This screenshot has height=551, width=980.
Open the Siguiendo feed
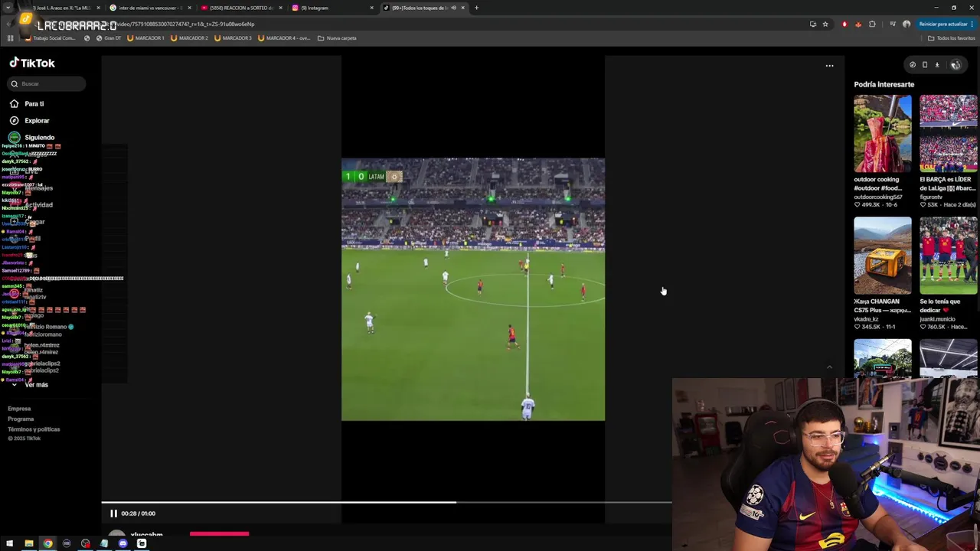click(39, 137)
